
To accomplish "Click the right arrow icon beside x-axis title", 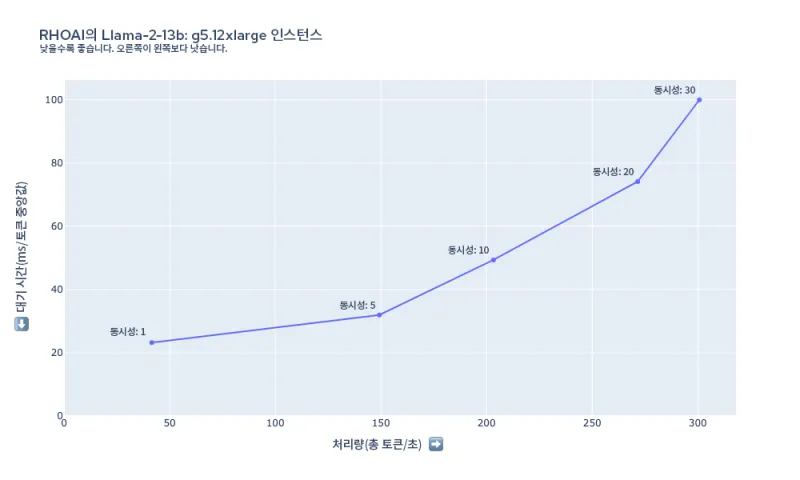I will coord(435,444).
